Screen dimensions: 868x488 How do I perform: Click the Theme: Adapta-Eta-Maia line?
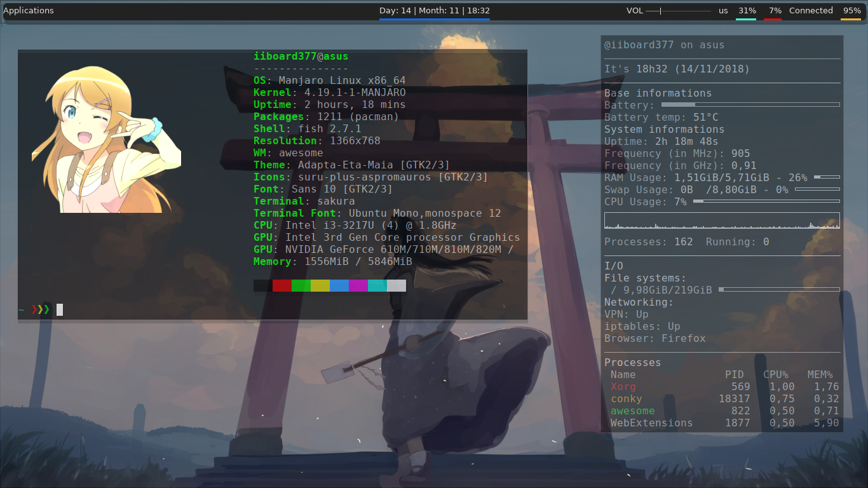click(352, 165)
